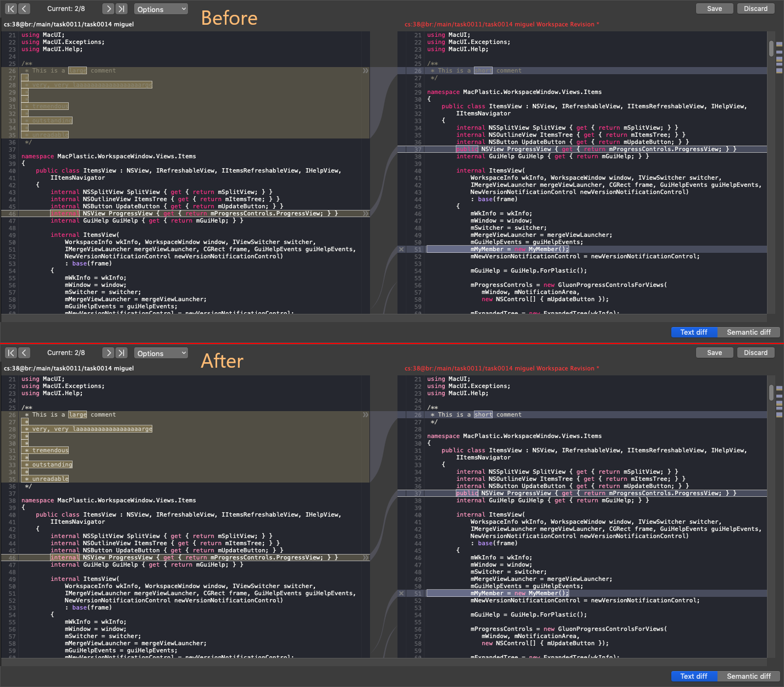Image resolution: width=784 pixels, height=687 pixels.
Task: Go to first difference in Before panel
Action: coord(11,9)
